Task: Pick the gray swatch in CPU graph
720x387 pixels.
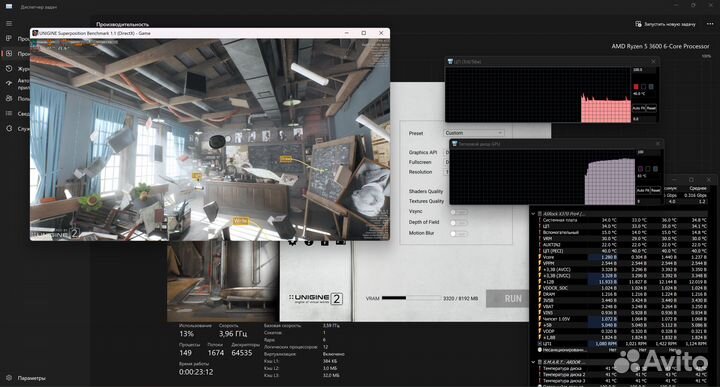Action: click(651, 87)
